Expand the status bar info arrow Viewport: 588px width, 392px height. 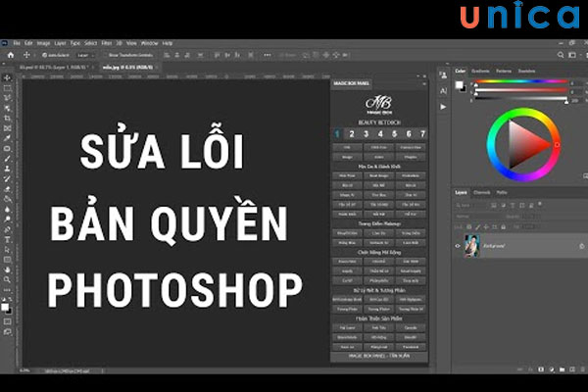[x=102, y=371]
